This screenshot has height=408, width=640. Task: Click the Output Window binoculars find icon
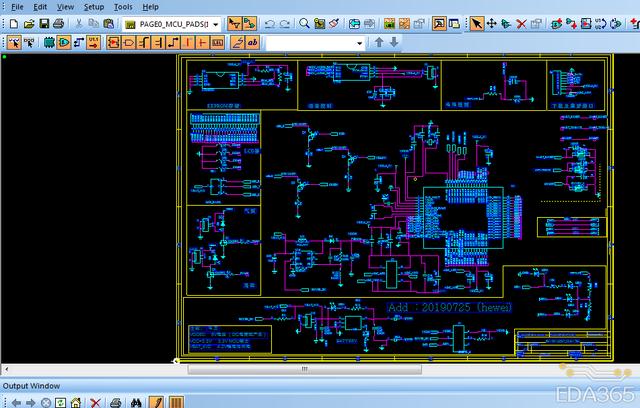pyautogui.click(x=136, y=403)
